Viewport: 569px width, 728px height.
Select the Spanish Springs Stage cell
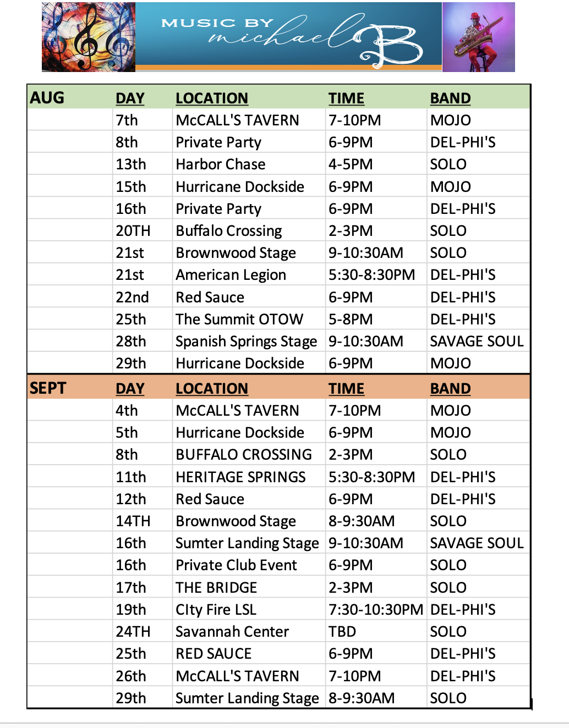[249, 341]
